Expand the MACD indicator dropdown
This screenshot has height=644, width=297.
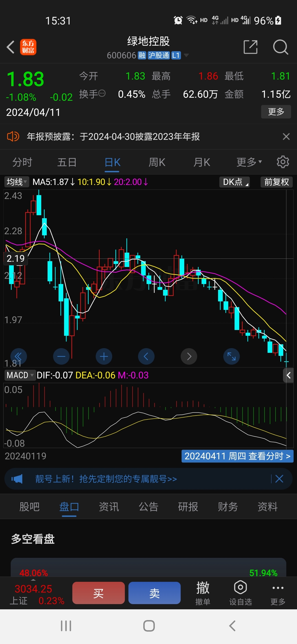20,375
